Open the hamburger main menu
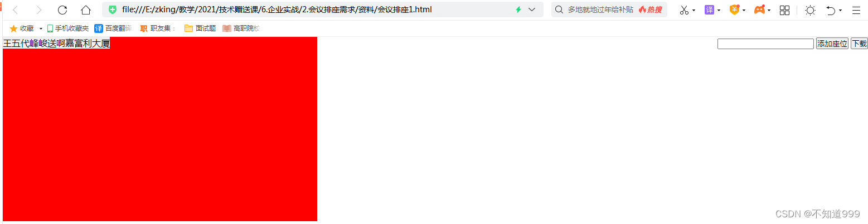 click(x=856, y=10)
